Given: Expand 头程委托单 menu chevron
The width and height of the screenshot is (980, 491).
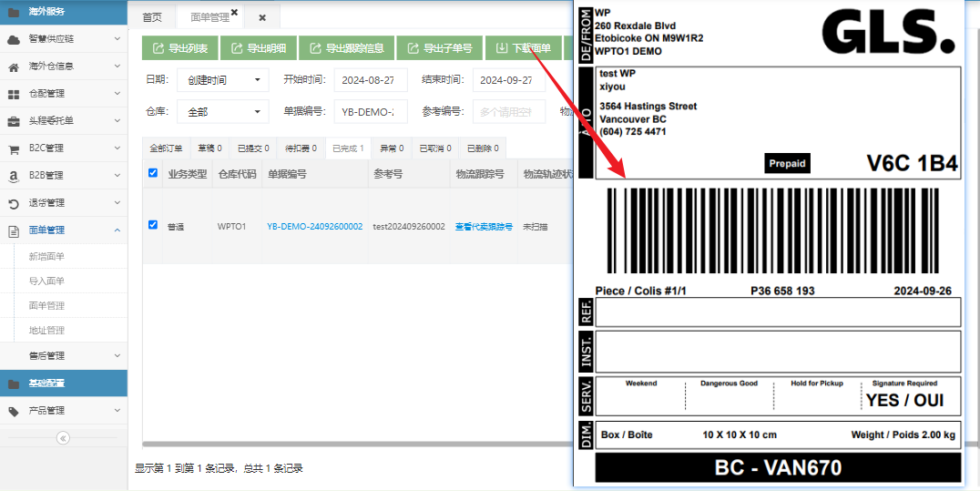Looking at the screenshot, I should [117, 121].
